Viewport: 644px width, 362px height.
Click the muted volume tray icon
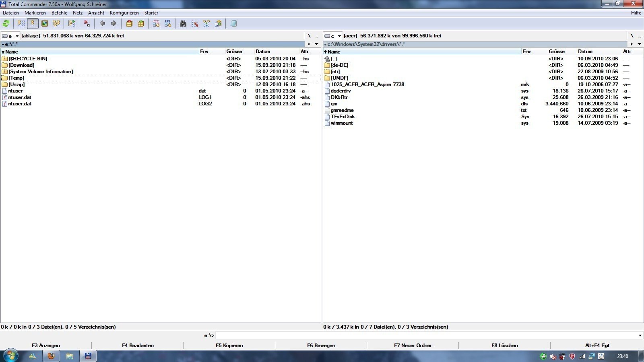click(x=553, y=356)
